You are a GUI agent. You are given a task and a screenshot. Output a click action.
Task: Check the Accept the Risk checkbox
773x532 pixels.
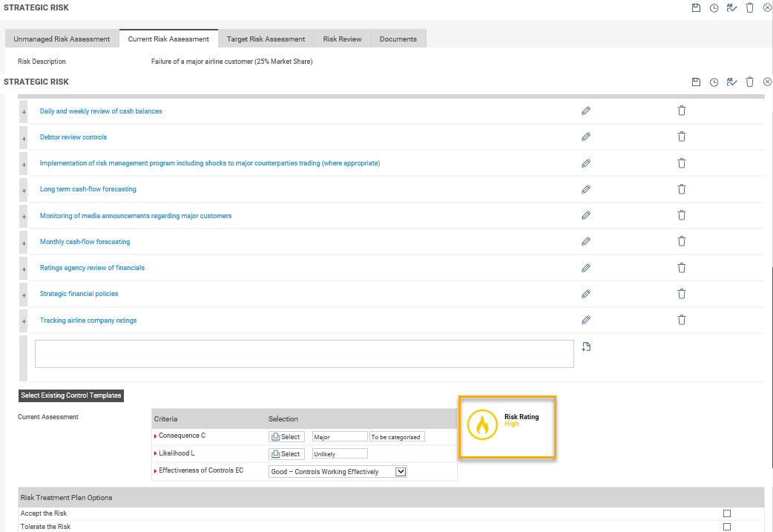click(727, 513)
